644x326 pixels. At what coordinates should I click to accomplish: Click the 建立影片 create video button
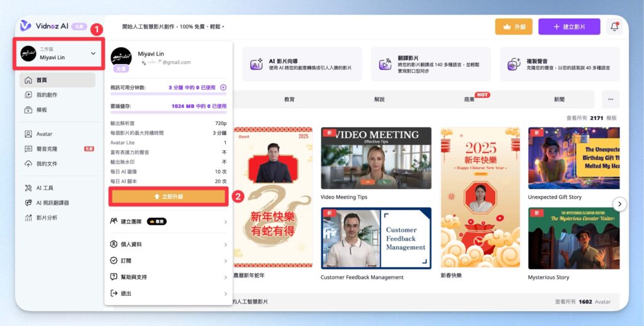(x=569, y=26)
